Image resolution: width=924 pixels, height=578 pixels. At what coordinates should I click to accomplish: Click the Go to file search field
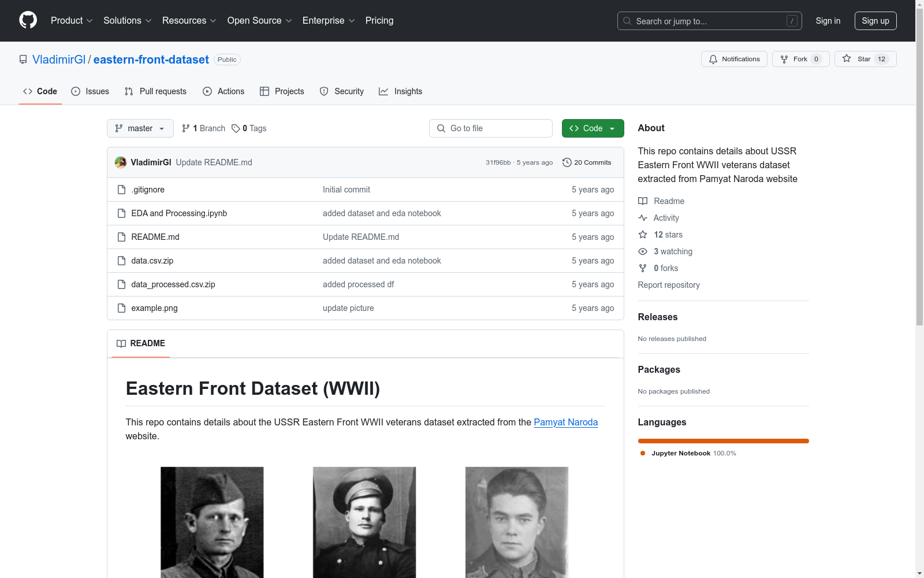tap(491, 128)
